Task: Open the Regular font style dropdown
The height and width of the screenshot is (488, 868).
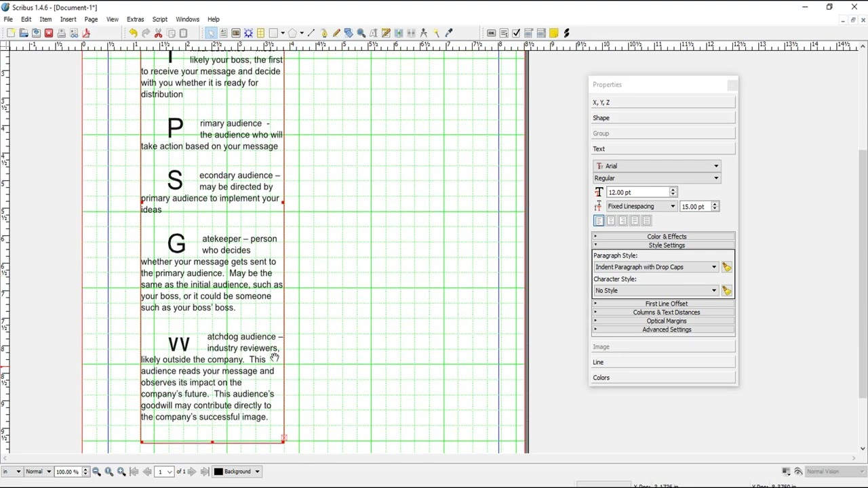Action: coord(656,178)
